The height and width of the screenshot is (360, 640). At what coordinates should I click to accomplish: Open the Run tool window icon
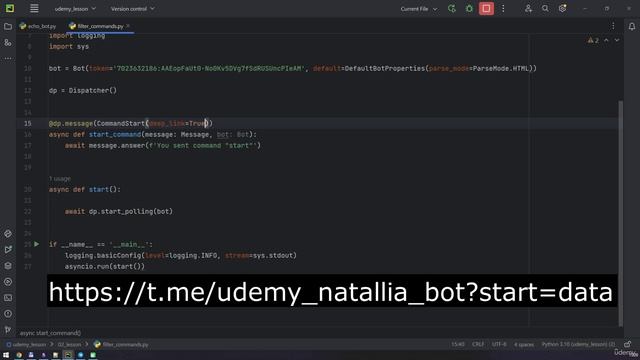point(8,250)
